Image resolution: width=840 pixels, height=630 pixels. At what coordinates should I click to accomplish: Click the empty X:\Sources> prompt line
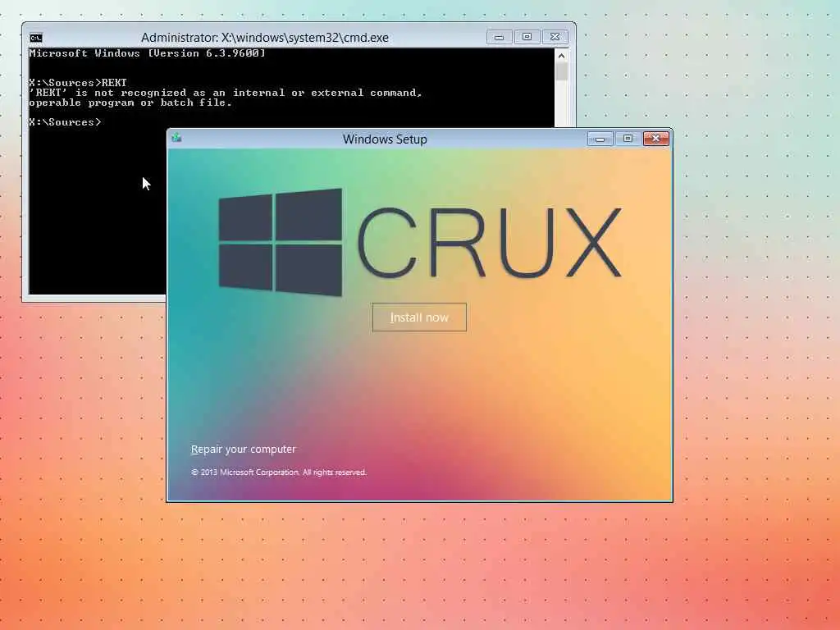tap(65, 122)
